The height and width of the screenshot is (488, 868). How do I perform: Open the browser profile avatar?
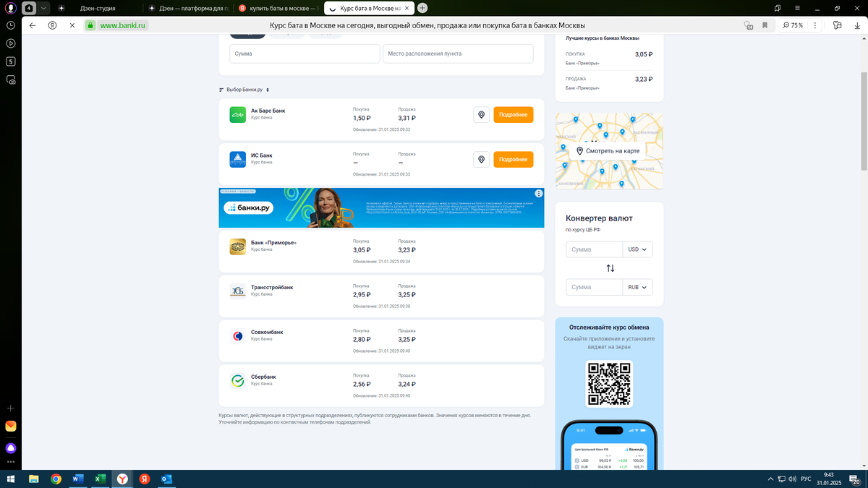(x=11, y=8)
